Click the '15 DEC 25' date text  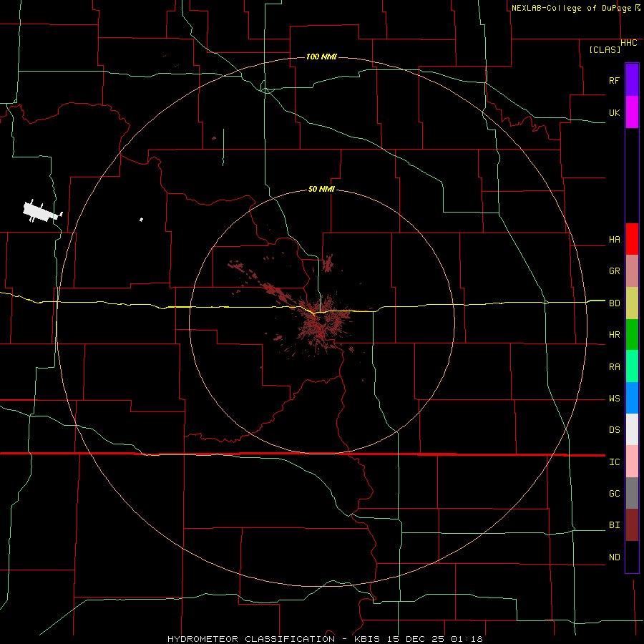[415, 639]
